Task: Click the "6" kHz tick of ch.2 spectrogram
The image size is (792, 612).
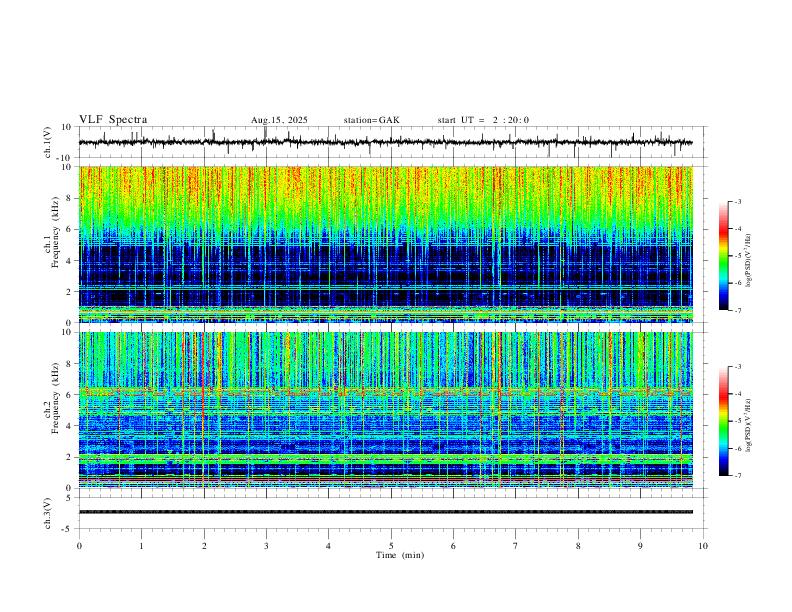Action: (70, 394)
